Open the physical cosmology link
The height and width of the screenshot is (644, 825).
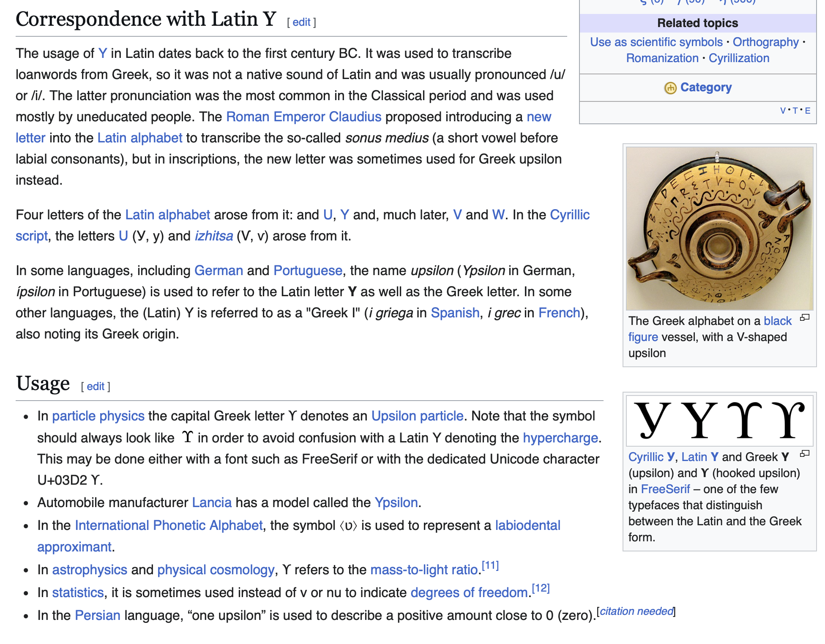(216, 570)
